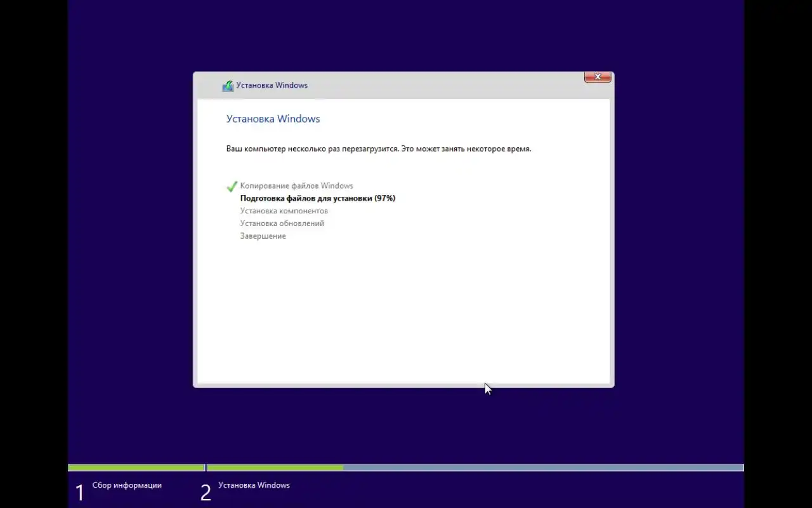
Task: Click stage 2 'Установка Windows' bottom label
Action: click(254, 485)
